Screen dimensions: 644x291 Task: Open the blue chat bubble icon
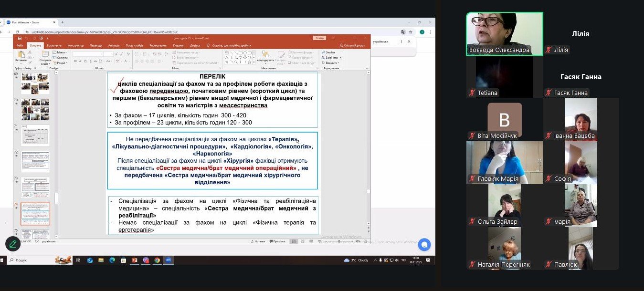pos(424,245)
